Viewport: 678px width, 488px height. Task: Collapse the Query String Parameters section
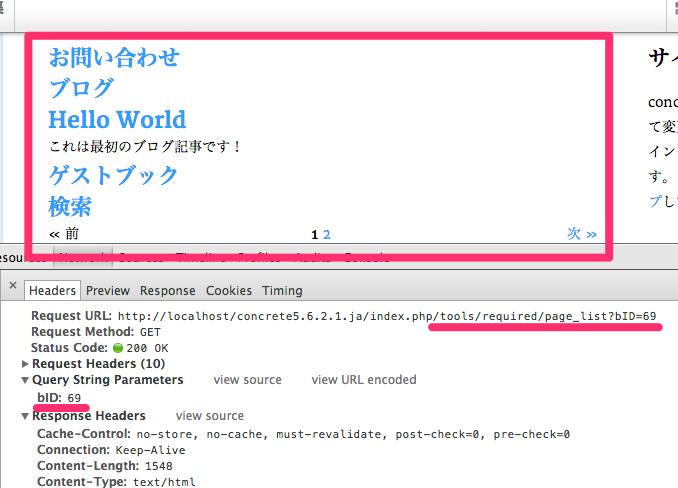tap(26, 380)
